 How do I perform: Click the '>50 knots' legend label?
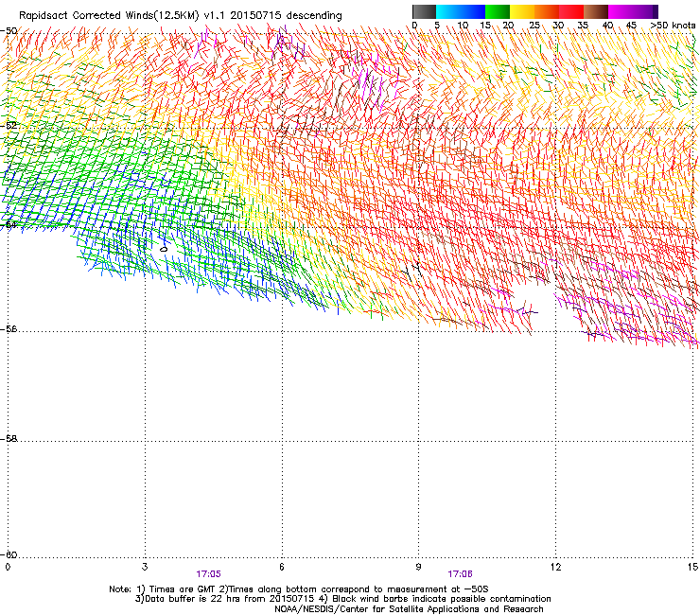click(x=673, y=26)
